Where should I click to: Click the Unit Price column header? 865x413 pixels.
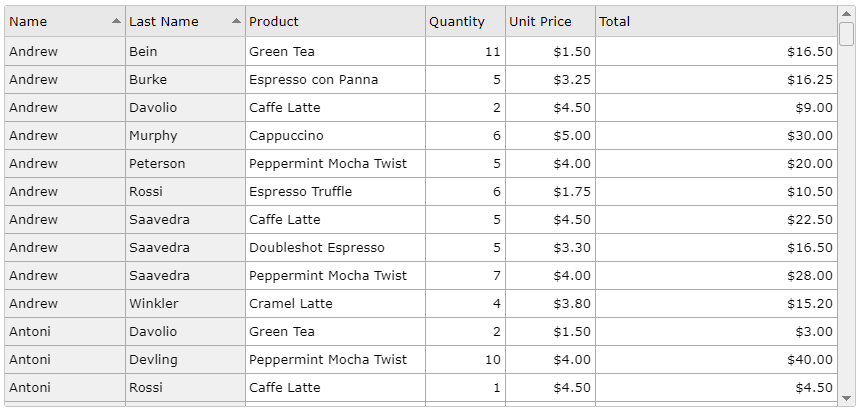[x=551, y=22]
